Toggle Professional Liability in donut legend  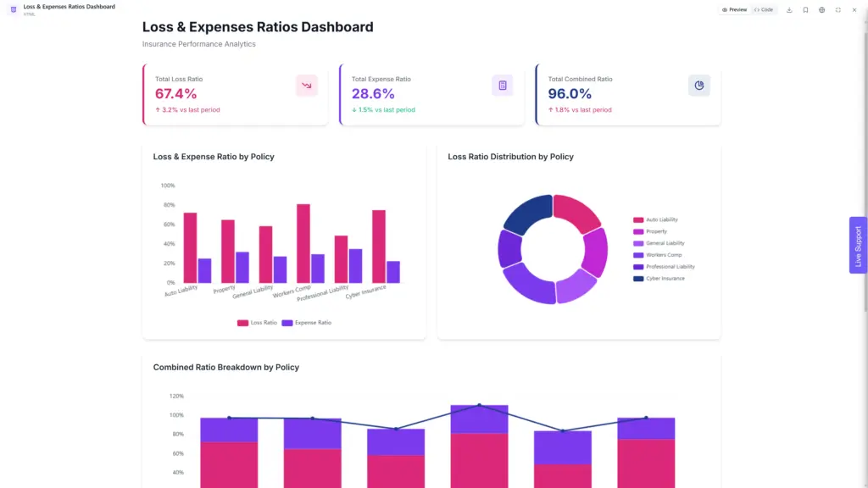tap(665, 267)
